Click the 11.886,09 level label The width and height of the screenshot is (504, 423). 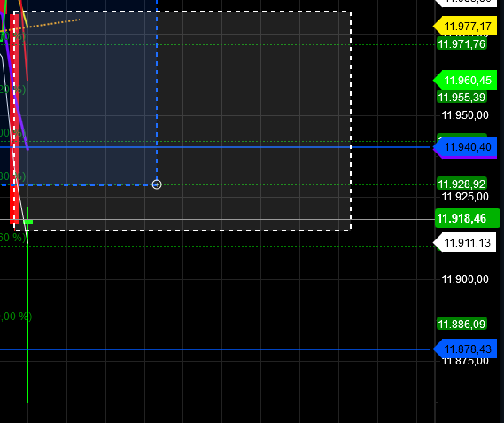(461, 324)
